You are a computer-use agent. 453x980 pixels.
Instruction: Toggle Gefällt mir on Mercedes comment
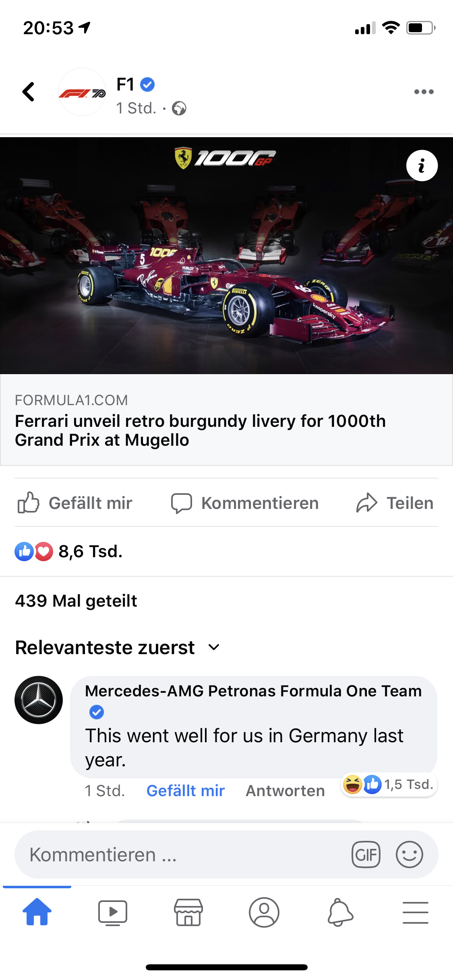coord(185,791)
